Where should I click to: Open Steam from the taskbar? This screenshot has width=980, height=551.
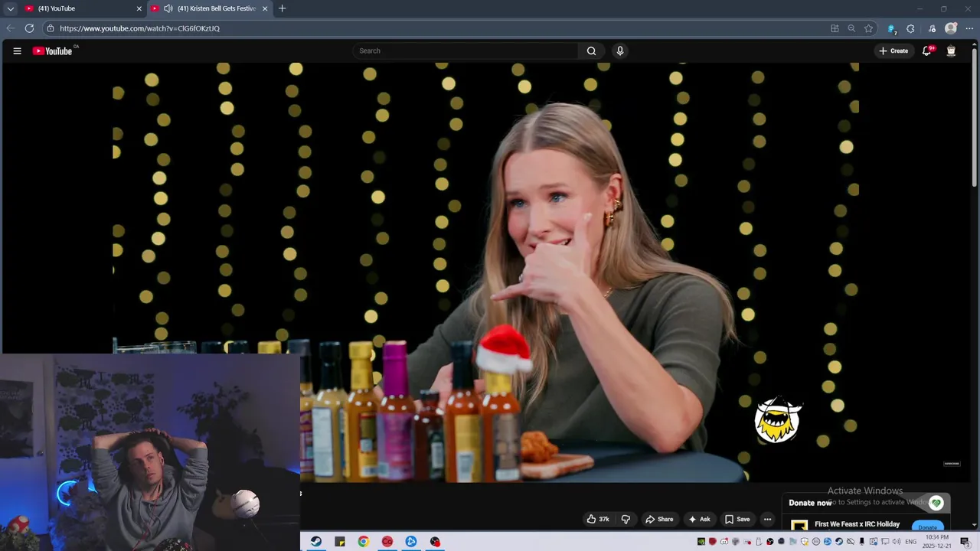pos(315,542)
